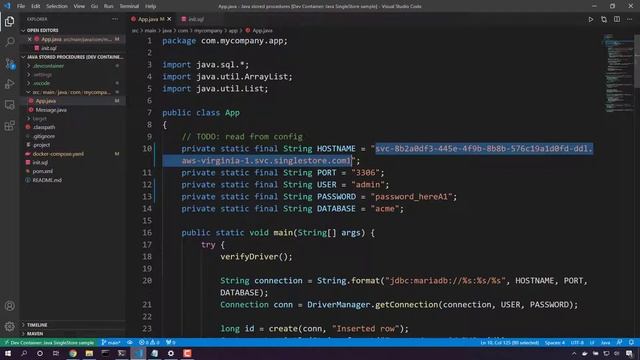Click the Open Changes icon in editor toolbar
Viewport: 640px width, 360px height.
604,19
